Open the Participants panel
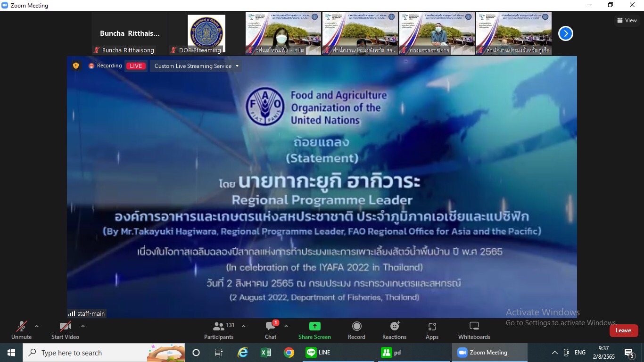This screenshot has height=362, width=644. (219, 330)
